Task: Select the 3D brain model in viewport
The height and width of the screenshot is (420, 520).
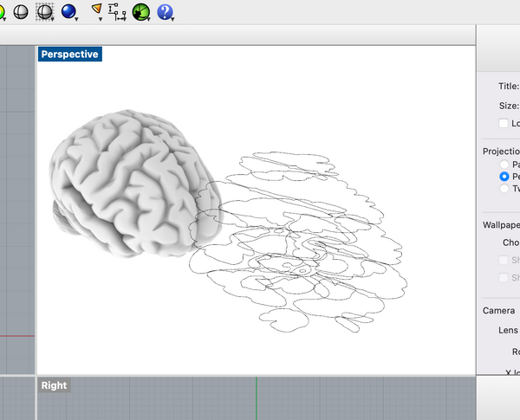Action: click(130, 178)
